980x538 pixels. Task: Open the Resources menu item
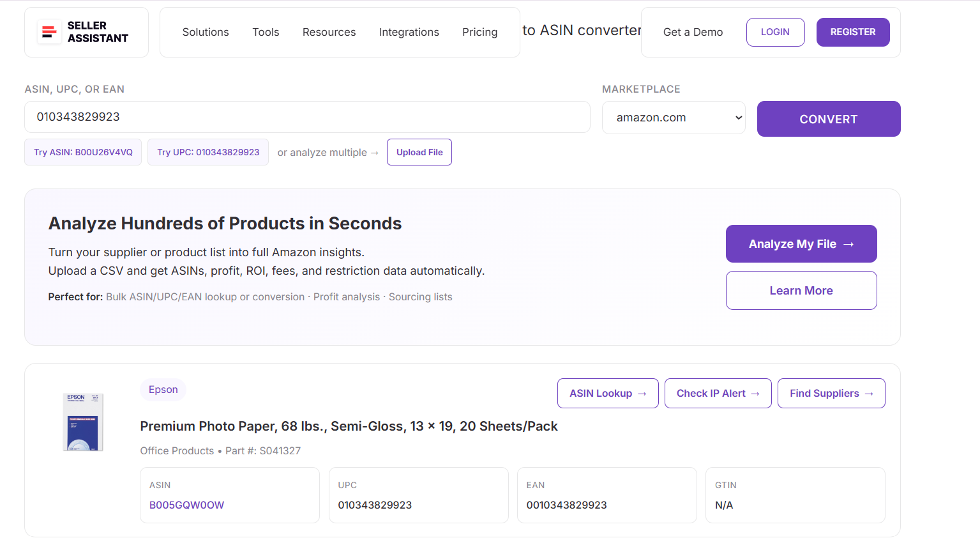coord(329,31)
